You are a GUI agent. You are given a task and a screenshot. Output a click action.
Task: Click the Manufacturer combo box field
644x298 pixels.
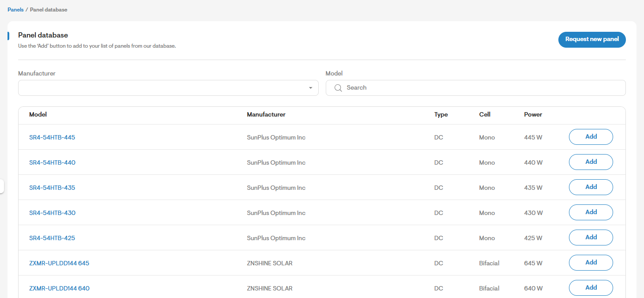click(x=168, y=88)
